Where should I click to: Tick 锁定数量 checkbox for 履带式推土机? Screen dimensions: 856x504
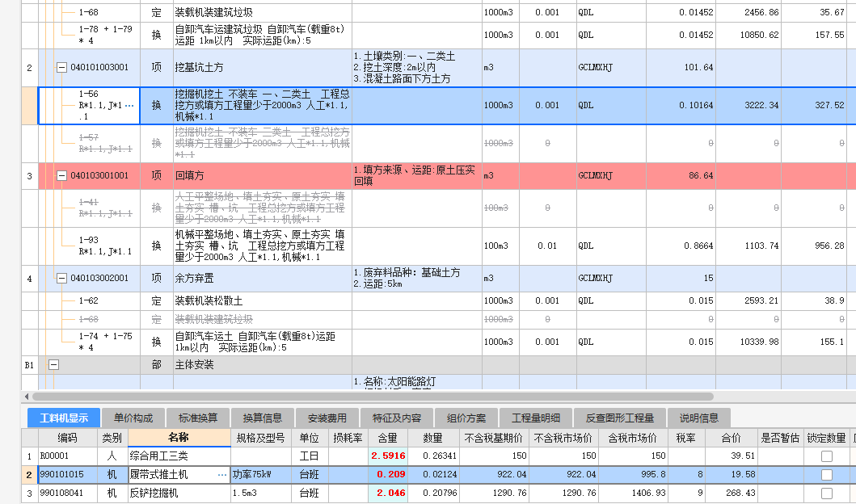pos(827,475)
